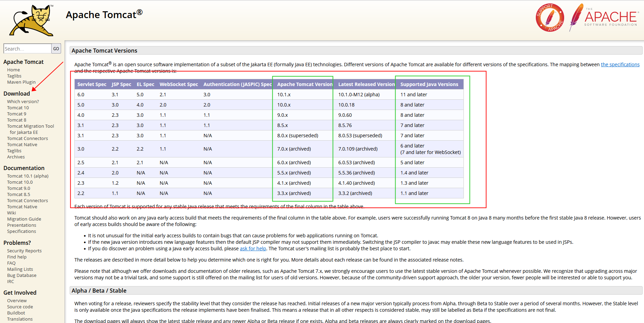Open the Wiki link
The image size is (644, 323).
coord(12,213)
